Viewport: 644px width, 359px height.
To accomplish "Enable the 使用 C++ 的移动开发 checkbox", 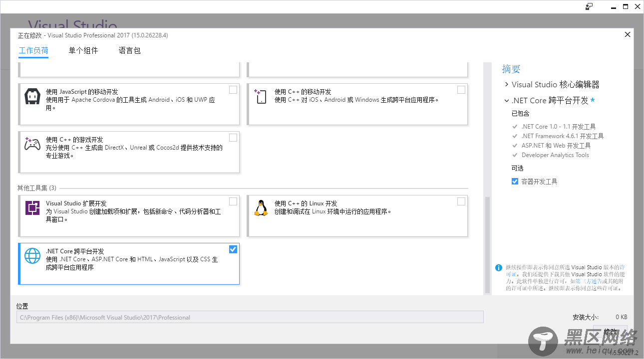I will click(x=461, y=90).
